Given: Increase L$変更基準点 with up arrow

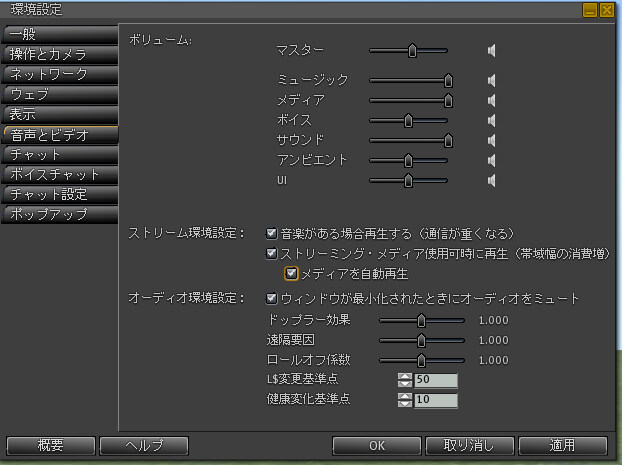Looking at the screenshot, I should 405,376.
